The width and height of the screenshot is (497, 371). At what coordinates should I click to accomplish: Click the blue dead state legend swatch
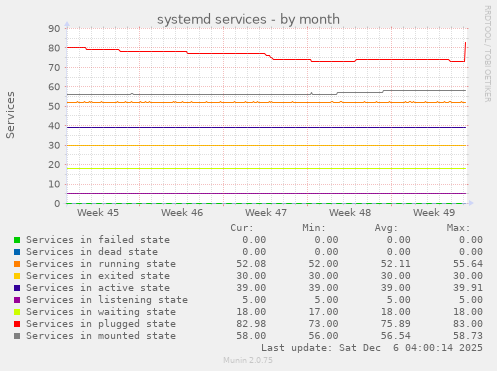point(17,252)
